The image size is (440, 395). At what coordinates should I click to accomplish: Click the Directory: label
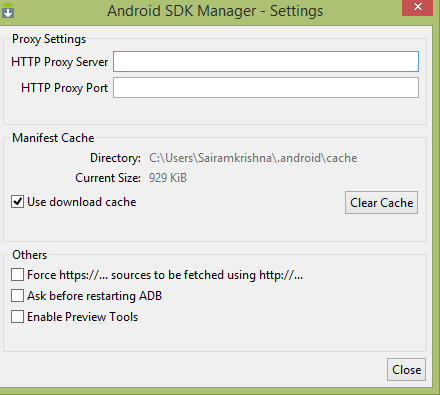click(115, 158)
